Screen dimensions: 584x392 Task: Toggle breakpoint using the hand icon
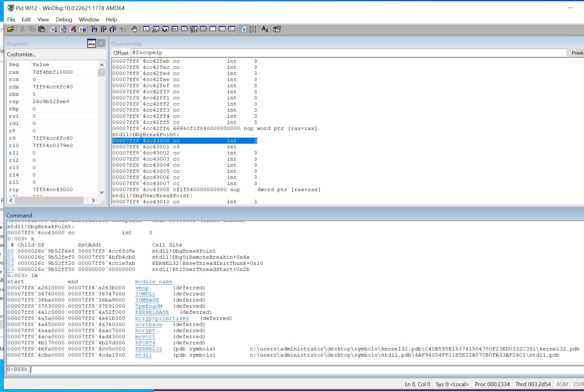[134, 29]
